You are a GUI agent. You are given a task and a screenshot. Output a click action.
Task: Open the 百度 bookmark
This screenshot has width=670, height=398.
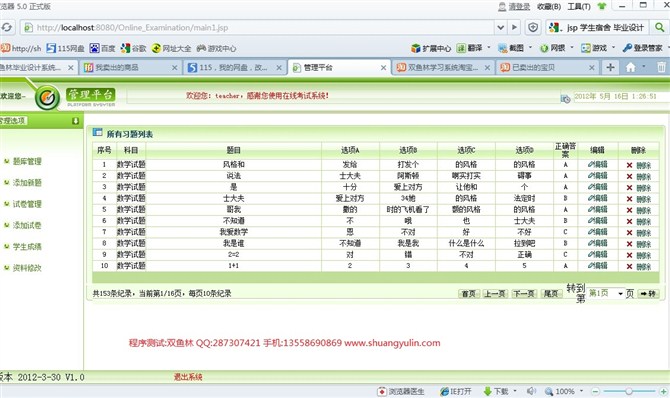click(x=103, y=48)
